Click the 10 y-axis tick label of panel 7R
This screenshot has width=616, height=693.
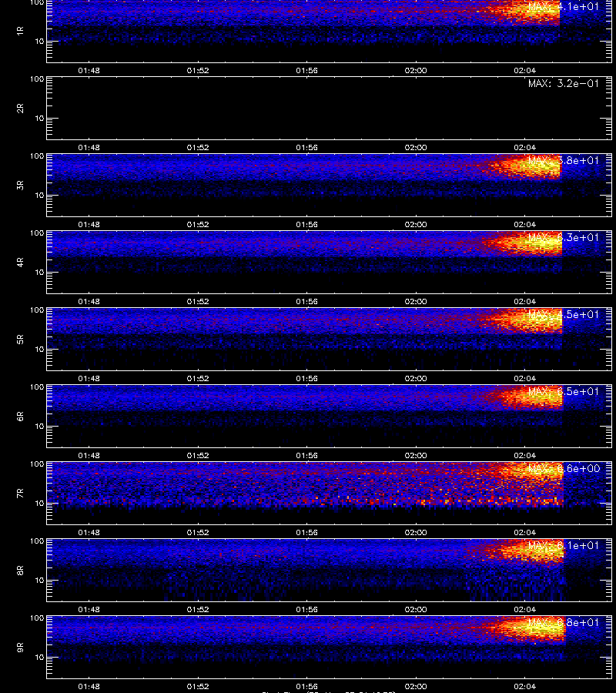tap(39, 503)
